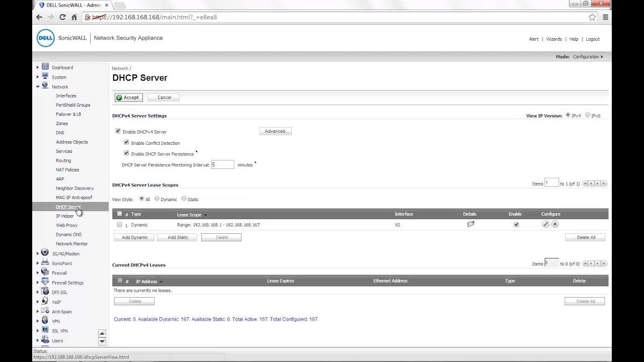
Task: Open PortShield Groups menu item
Action: (73, 105)
